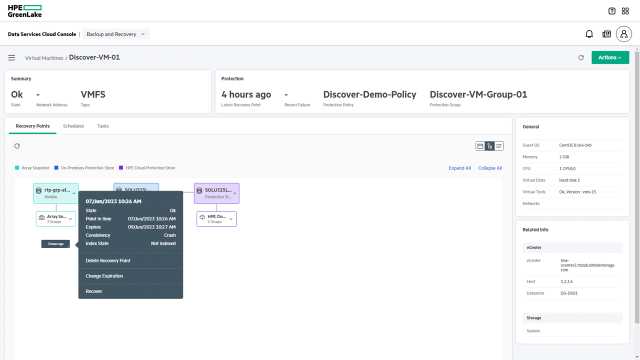This screenshot has width=640, height=360.
Task: Switch to calendar view of recovery points
Action: pos(480,146)
